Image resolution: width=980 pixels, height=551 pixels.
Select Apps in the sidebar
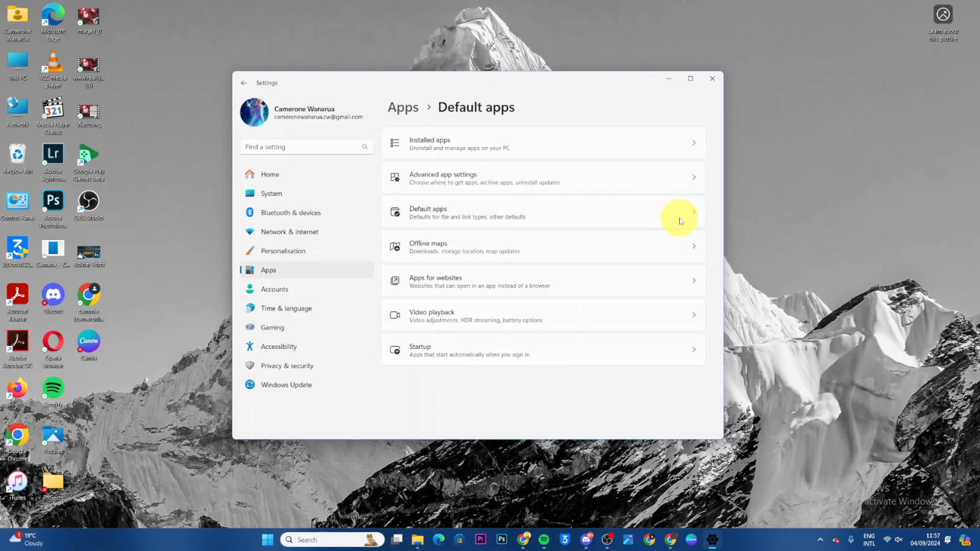[x=307, y=270]
